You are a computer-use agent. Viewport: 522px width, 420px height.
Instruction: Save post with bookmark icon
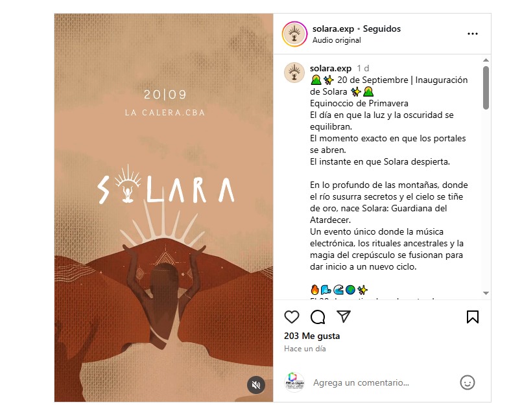tap(473, 317)
